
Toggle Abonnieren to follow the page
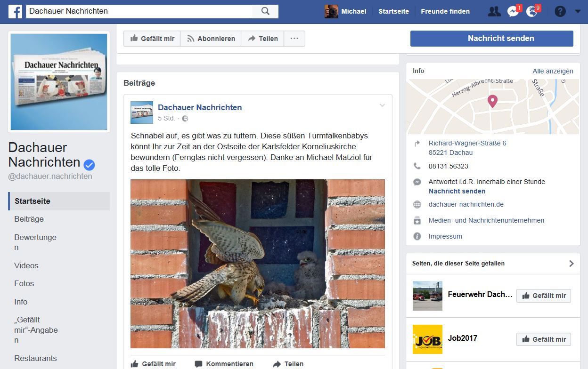coord(211,39)
